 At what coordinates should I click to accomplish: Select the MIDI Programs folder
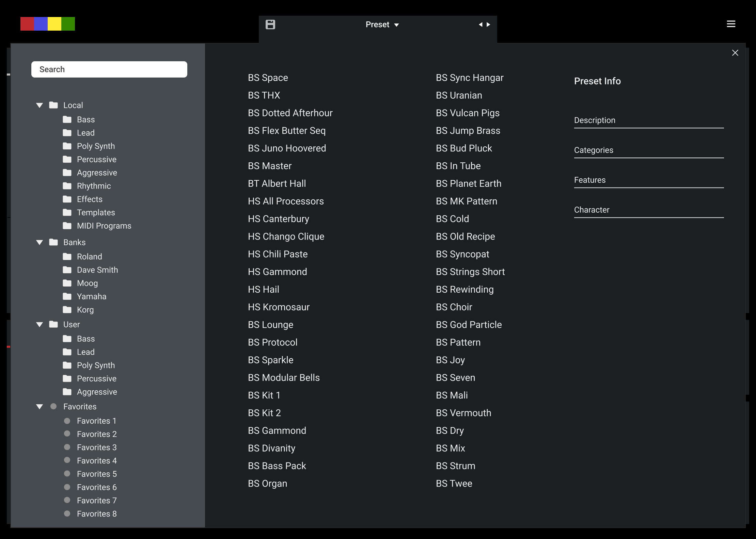104,226
